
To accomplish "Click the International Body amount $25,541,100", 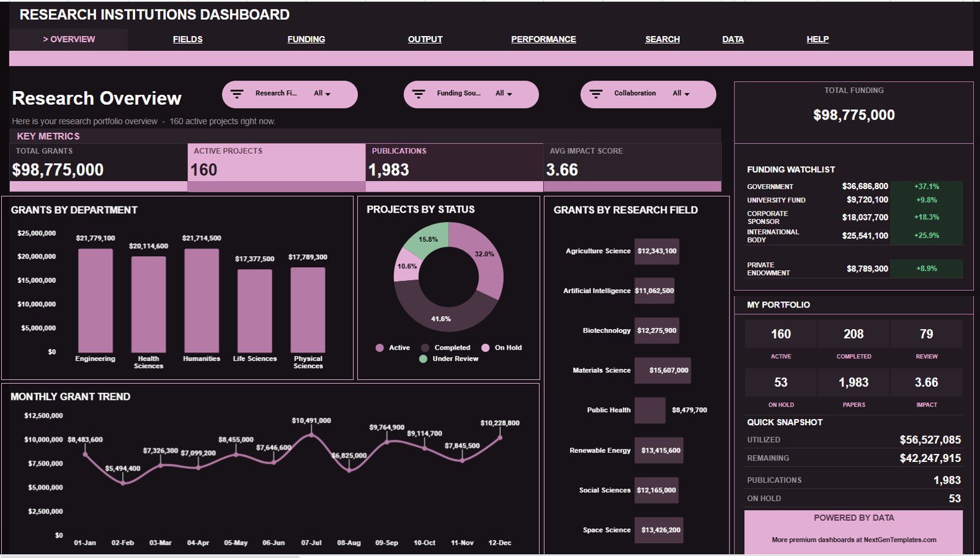I will point(865,236).
